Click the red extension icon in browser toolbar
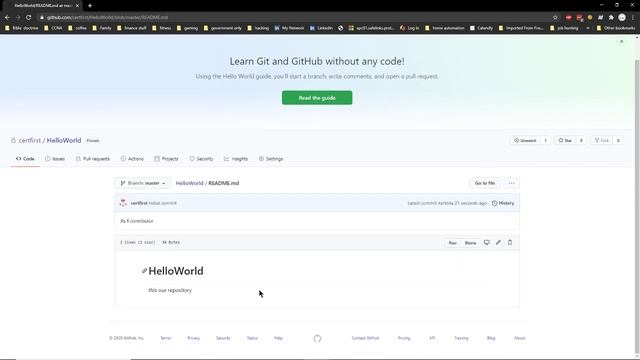 569,18
